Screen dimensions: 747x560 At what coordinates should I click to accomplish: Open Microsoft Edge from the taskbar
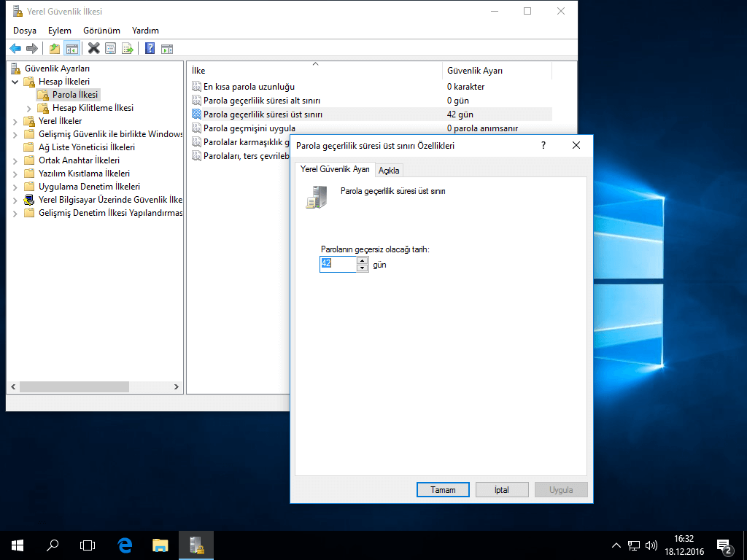[125, 545]
